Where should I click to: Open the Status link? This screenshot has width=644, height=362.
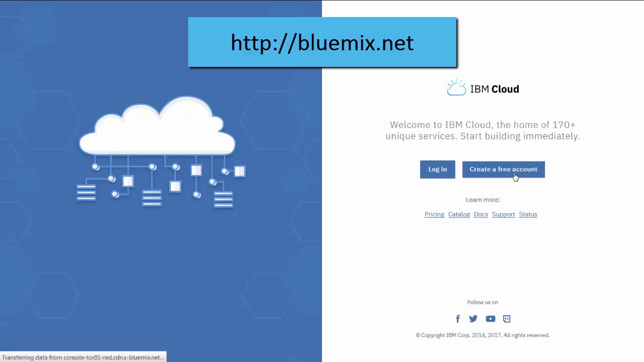[528, 214]
